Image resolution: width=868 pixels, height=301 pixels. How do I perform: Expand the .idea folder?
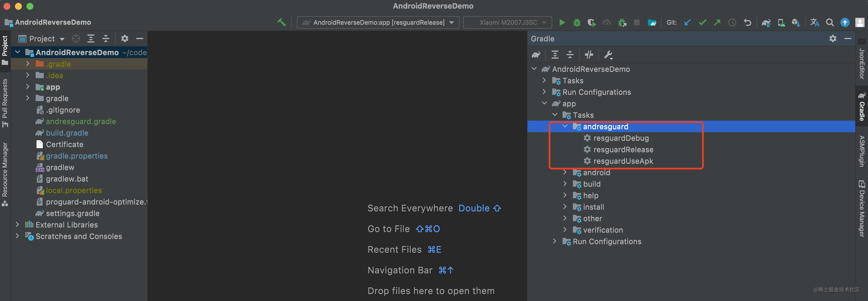pos(28,75)
